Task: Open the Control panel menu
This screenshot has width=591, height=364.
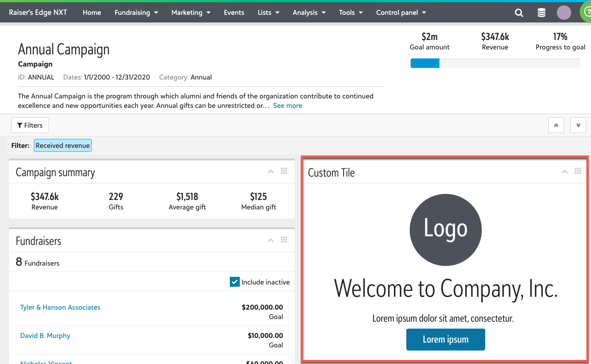Action: [x=401, y=13]
